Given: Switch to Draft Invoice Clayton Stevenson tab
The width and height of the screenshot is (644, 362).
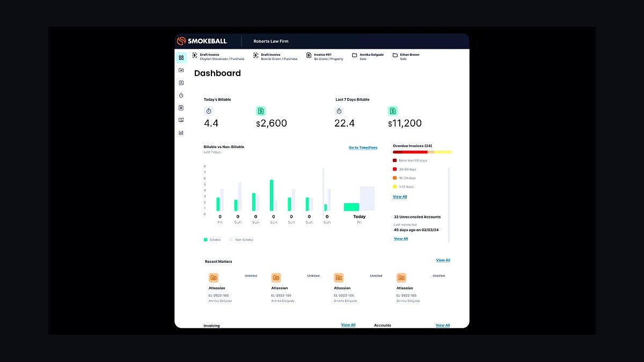Looking at the screenshot, I should tap(218, 57).
